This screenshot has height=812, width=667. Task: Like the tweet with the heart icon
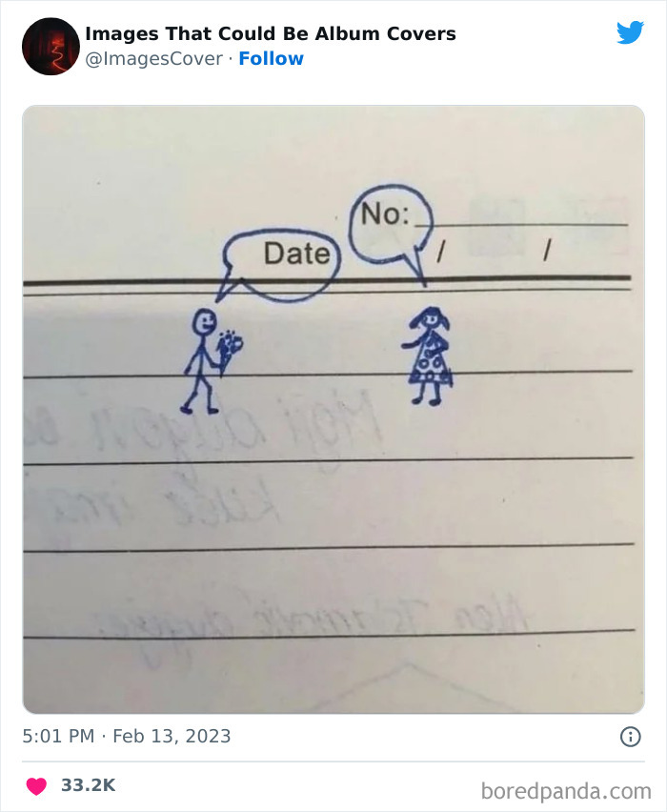(36, 785)
